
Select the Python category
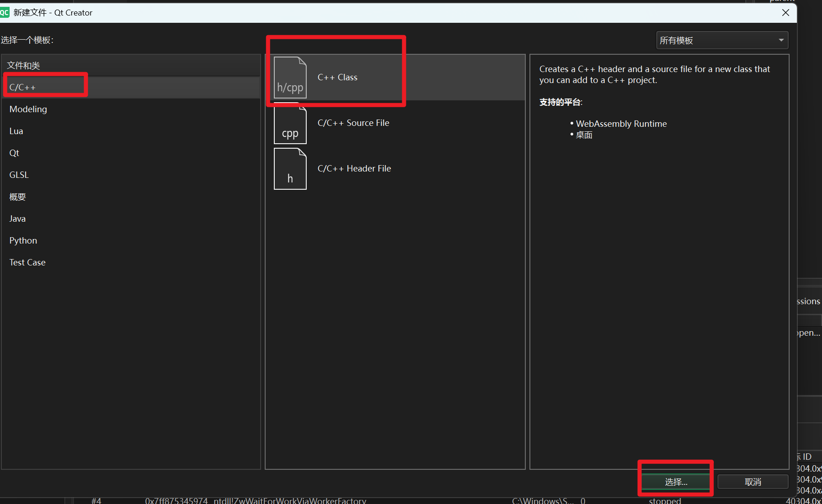131,240
